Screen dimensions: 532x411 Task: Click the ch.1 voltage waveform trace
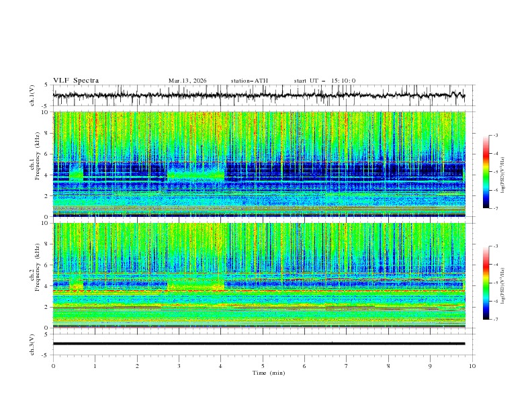tap(259, 95)
